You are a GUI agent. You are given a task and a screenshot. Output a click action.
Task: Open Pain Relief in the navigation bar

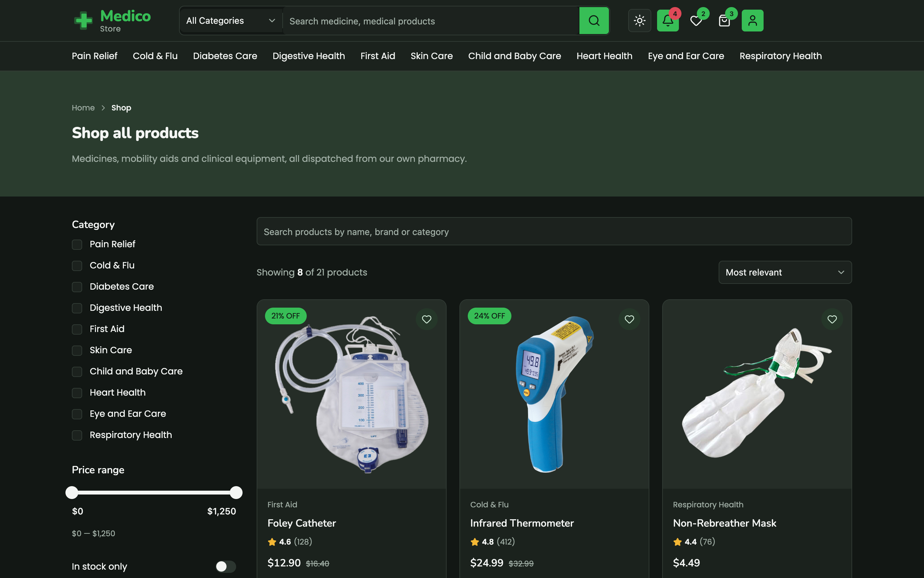94,56
